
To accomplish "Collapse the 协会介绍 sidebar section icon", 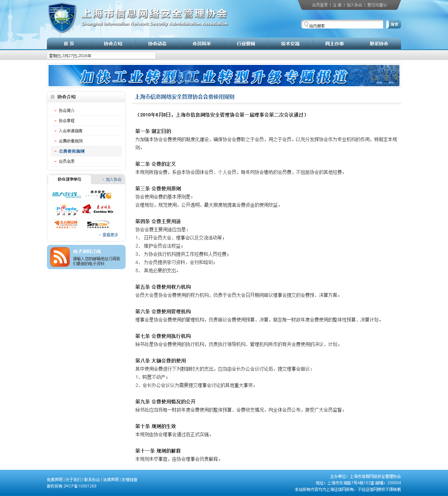I will 52,97.
